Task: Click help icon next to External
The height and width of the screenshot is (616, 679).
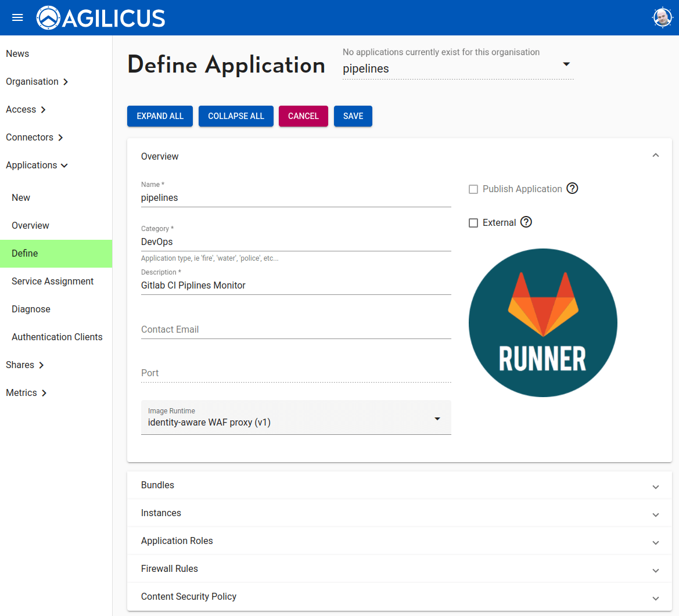Action: click(526, 222)
